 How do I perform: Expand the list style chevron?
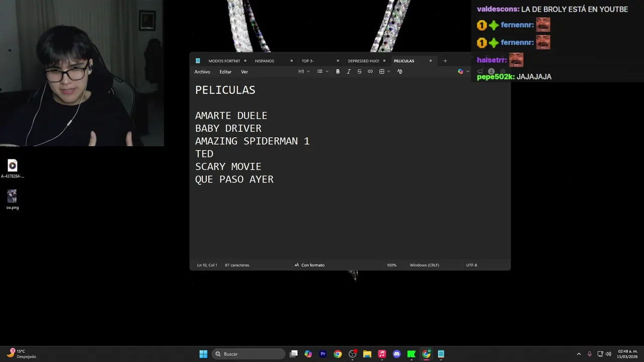(327, 71)
